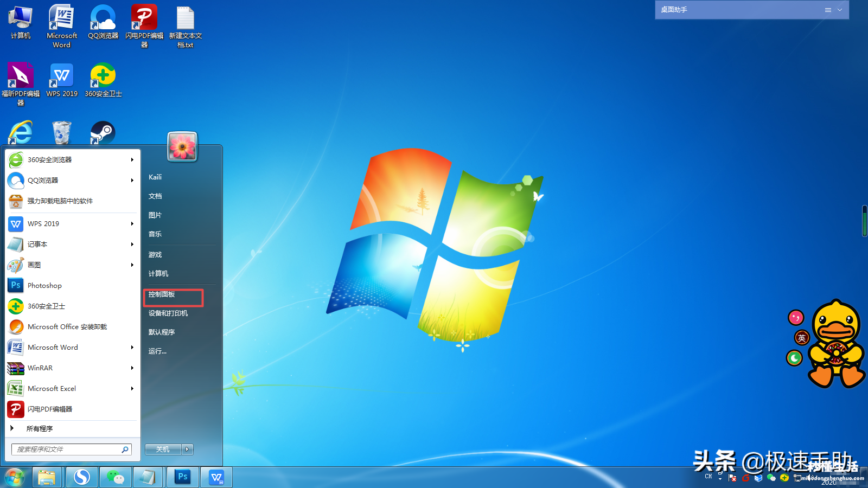Launch Photoshop from Start menu list
The image size is (868, 488).
[72, 286]
